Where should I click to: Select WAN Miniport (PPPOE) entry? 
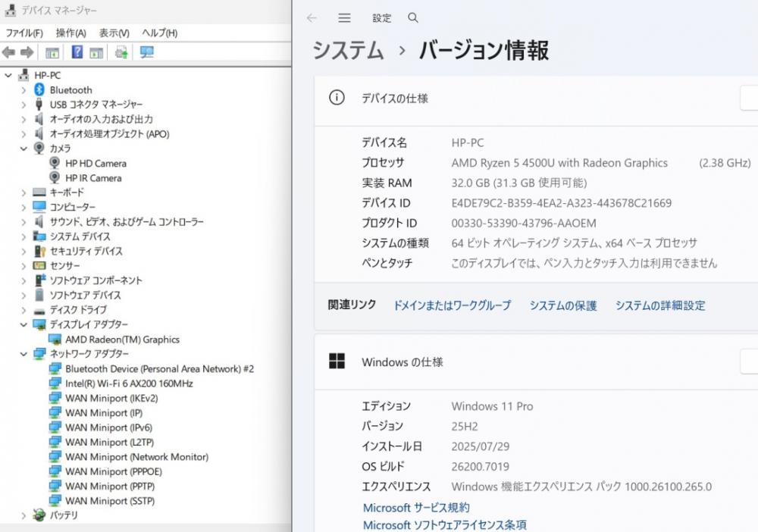click(x=114, y=471)
